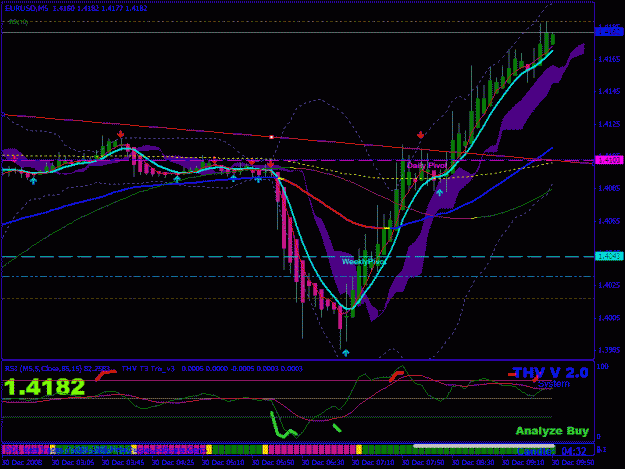Click the thick green divergence squiggle in the RSI panel

282,426
